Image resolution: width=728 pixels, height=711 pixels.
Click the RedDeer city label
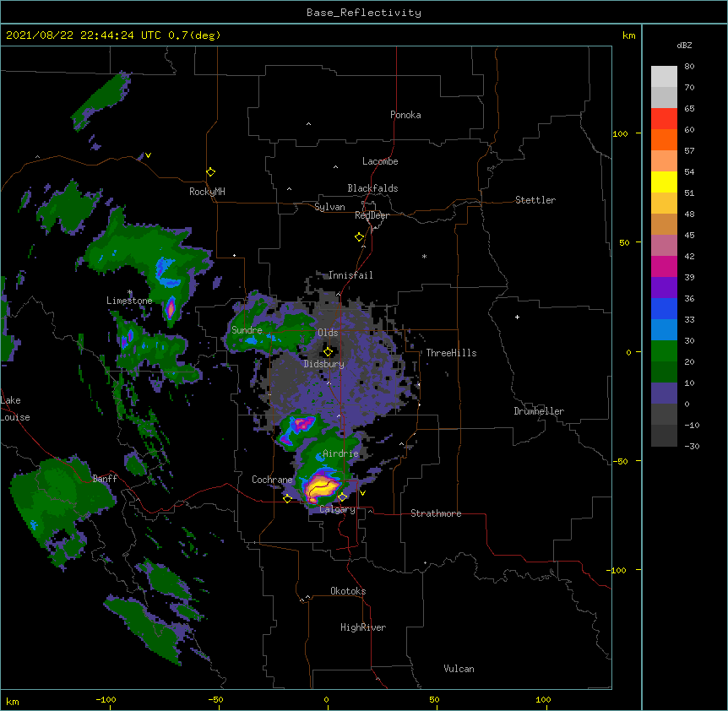(x=372, y=215)
